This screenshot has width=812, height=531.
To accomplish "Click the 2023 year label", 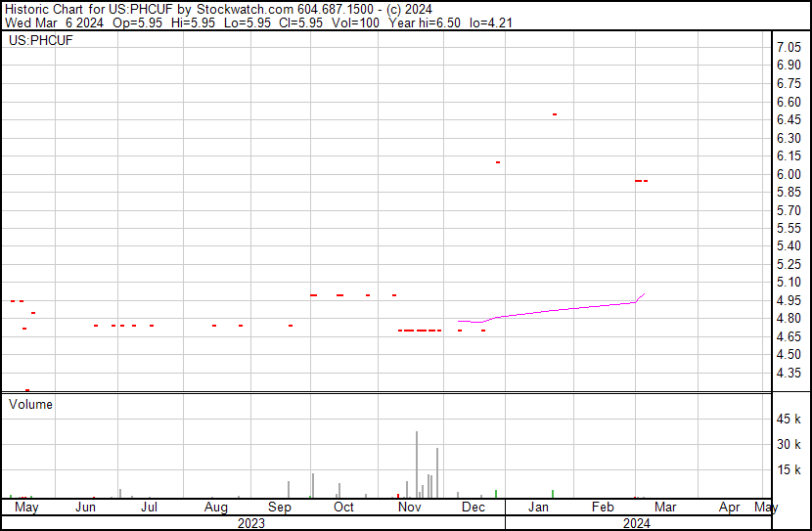I will click(x=251, y=523).
